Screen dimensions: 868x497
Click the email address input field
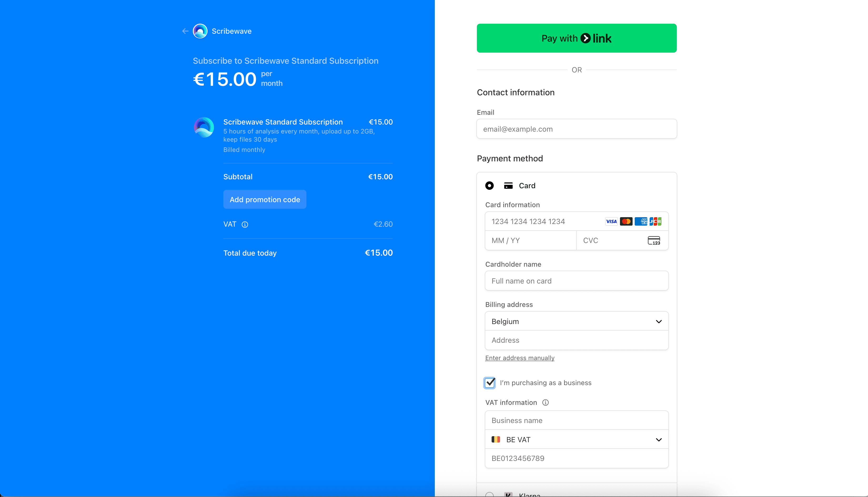[576, 129]
